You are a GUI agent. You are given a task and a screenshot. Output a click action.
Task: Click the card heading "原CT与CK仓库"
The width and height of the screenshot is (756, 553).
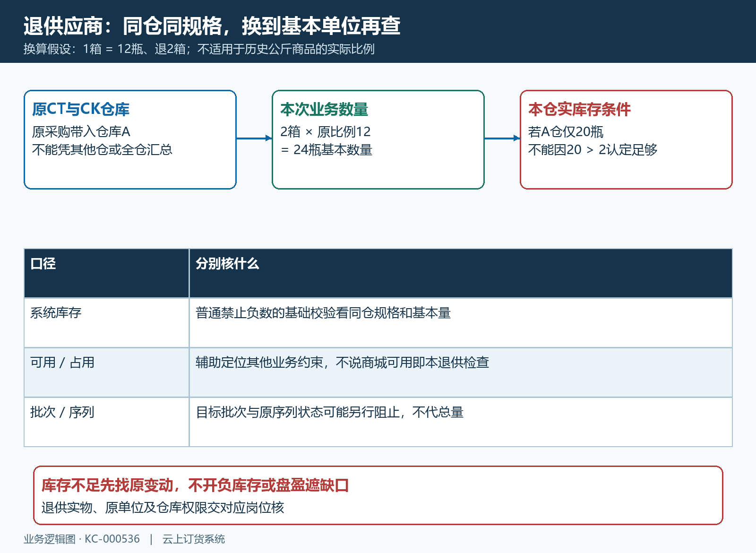[81, 109]
